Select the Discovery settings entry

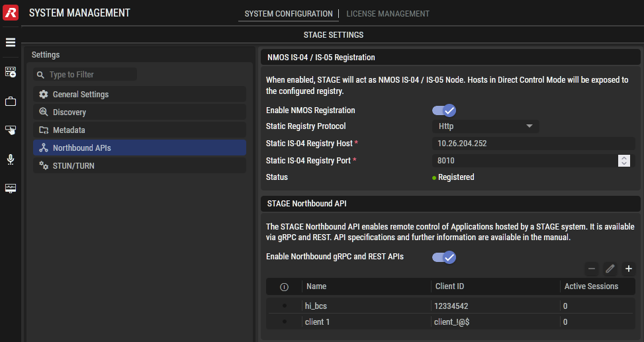pos(140,112)
